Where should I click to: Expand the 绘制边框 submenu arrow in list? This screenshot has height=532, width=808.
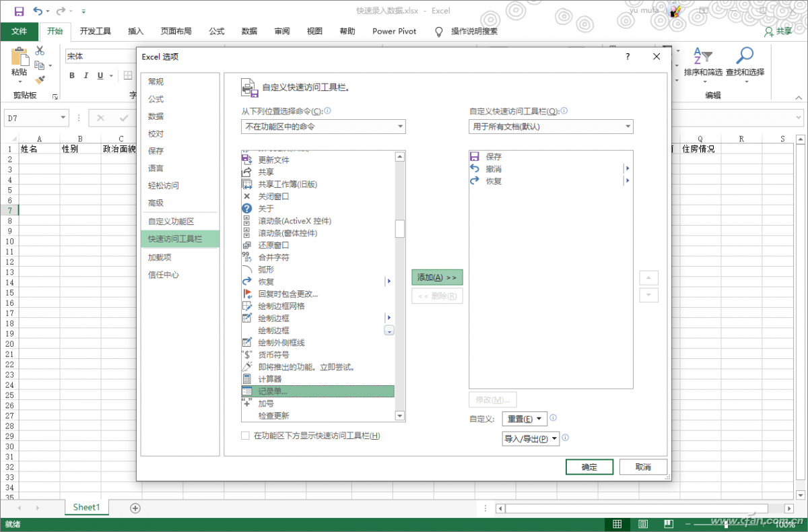coord(389,318)
